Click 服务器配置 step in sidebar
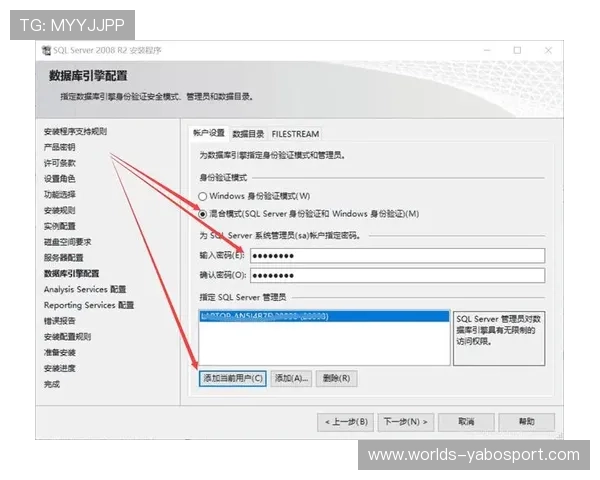 [64, 258]
